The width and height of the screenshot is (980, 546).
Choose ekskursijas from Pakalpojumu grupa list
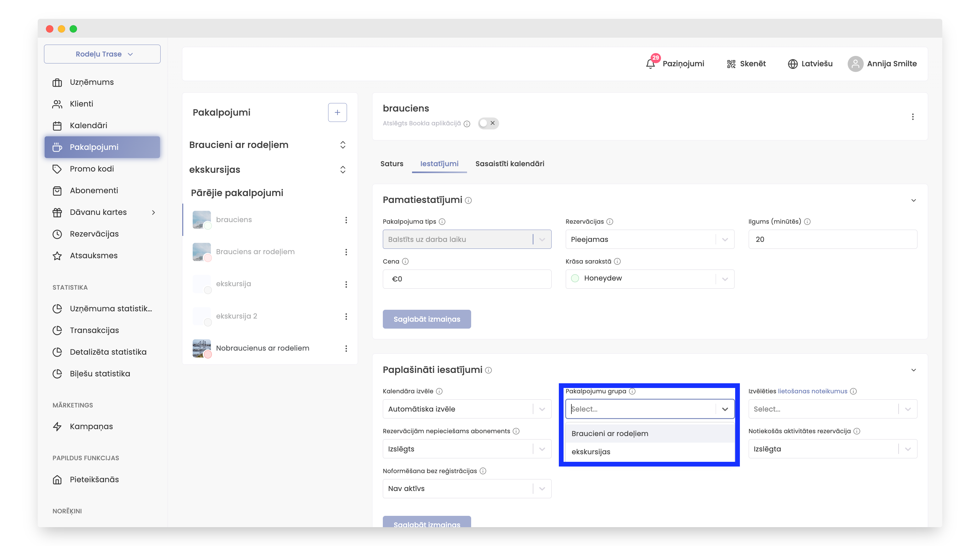pyautogui.click(x=591, y=452)
